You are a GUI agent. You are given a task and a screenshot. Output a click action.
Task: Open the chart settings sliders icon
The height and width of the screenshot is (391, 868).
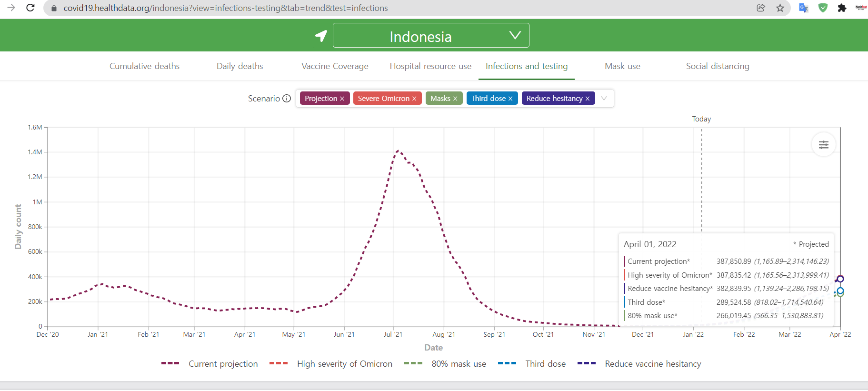point(823,145)
